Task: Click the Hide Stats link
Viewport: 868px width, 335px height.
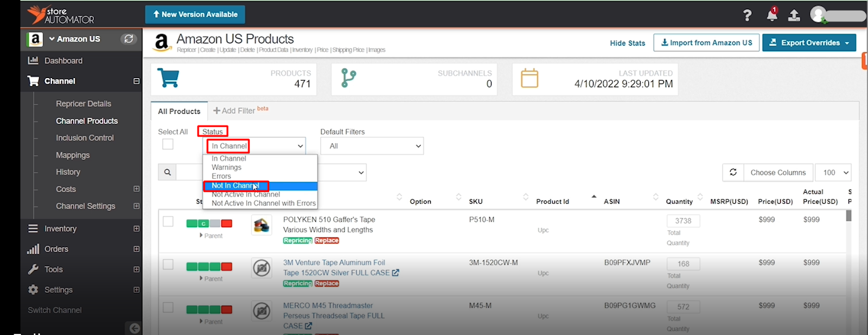Action: pos(627,43)
